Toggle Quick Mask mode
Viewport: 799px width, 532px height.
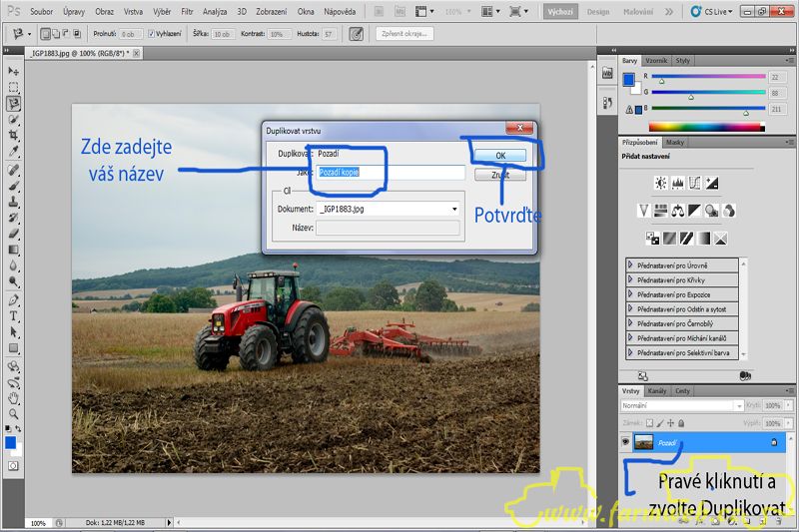pyautogui.click(x=14, y=465)
